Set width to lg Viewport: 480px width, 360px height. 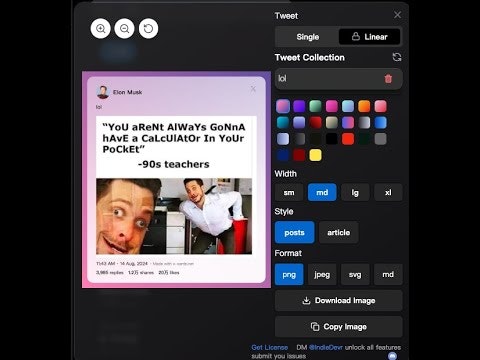355,192
